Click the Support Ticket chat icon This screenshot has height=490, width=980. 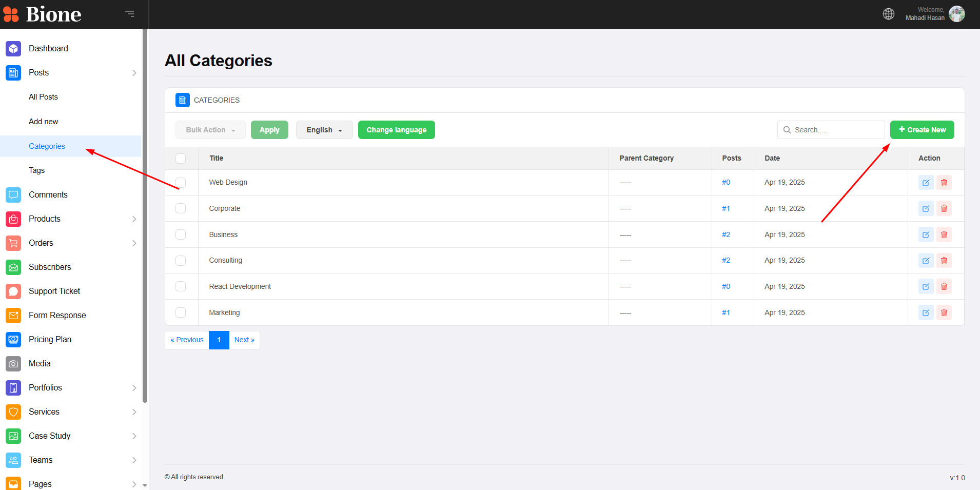13,291
